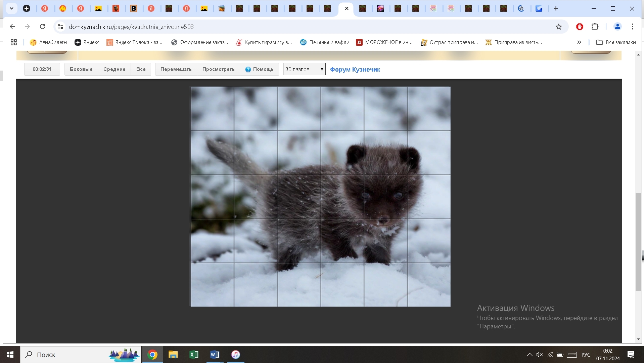This screenshot has width=644, height=363.
Task: Open the Авиабилеты bookmark
Action: point(48,42)
